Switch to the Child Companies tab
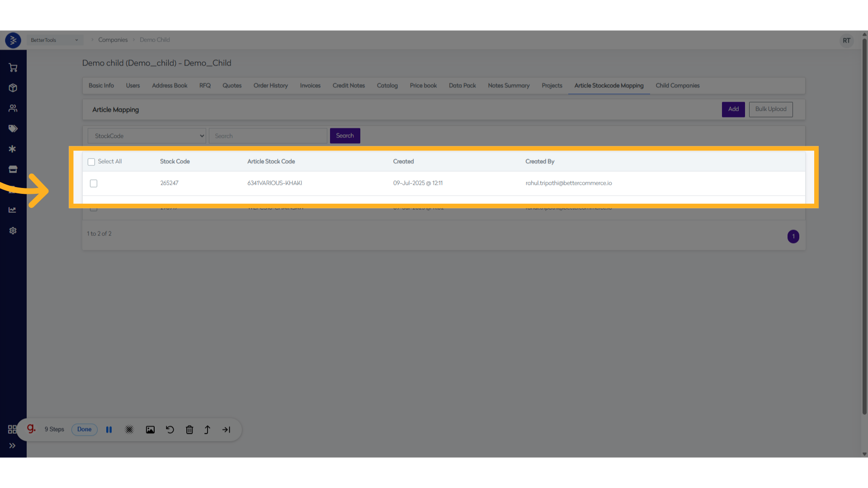Image resolution: width=868 pixels, height=488 pixels. click(677, 86)
